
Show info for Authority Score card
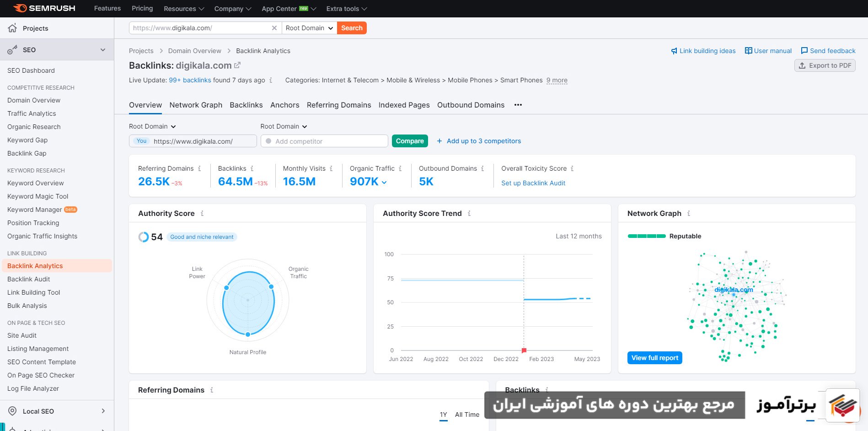(x=202, y=213)
